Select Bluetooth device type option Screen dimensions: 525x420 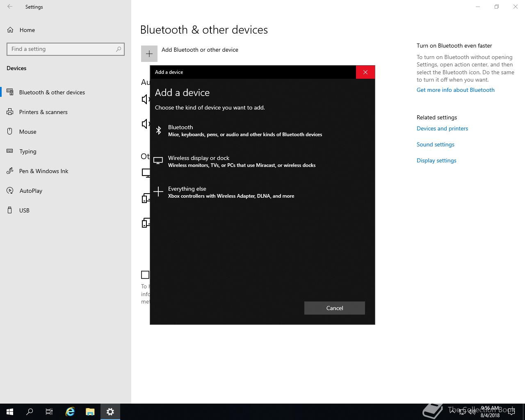coord(262,130)
